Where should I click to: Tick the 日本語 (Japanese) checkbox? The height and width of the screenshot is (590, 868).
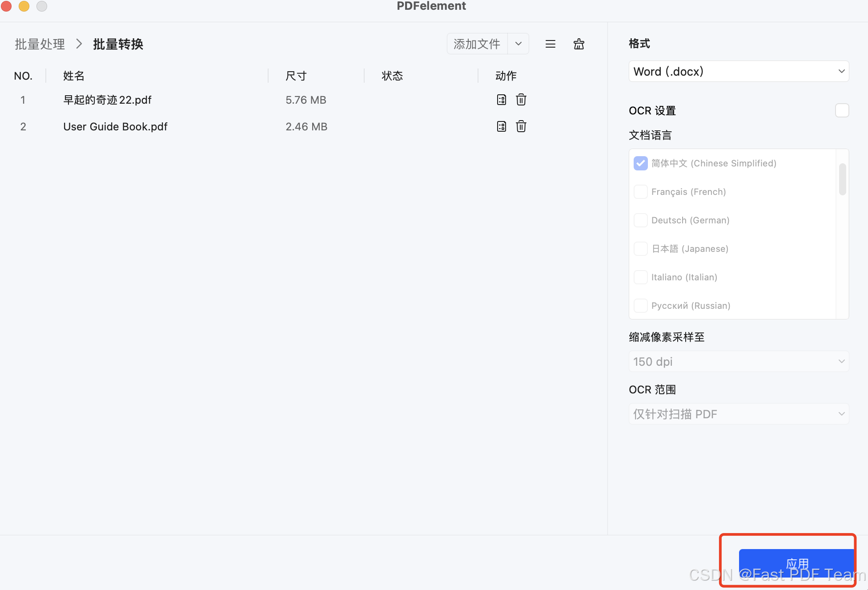coord(640,249)
